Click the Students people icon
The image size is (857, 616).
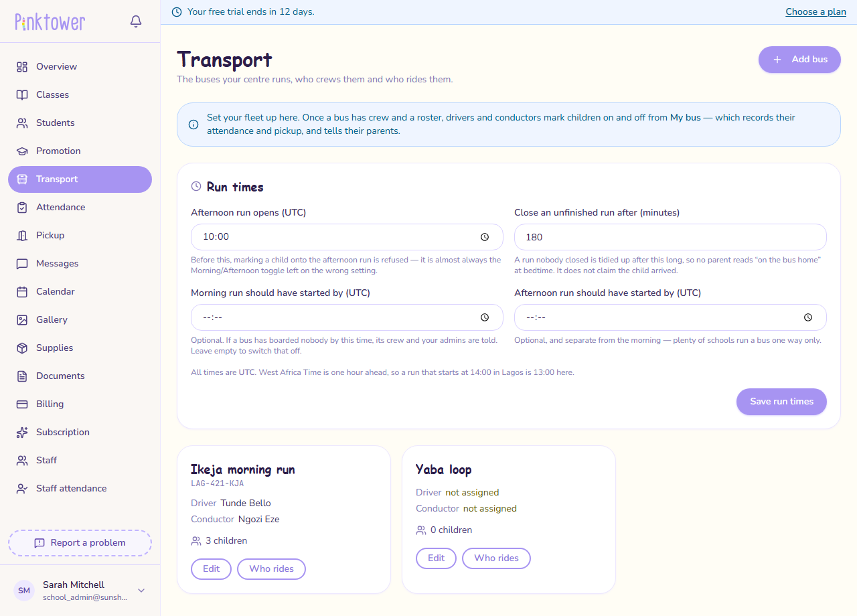(22, 123)
